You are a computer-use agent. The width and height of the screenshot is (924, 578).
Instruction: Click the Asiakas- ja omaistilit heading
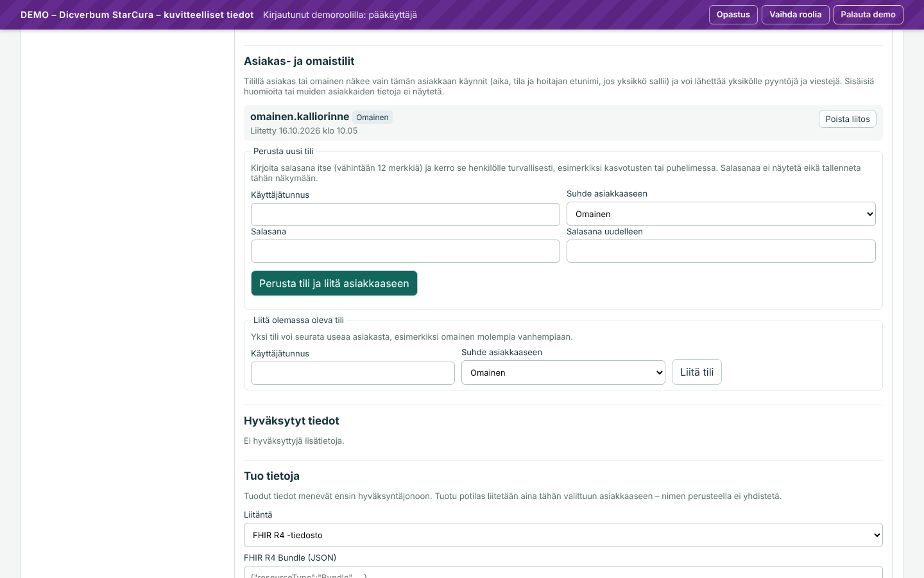click(x=299, y=61)
